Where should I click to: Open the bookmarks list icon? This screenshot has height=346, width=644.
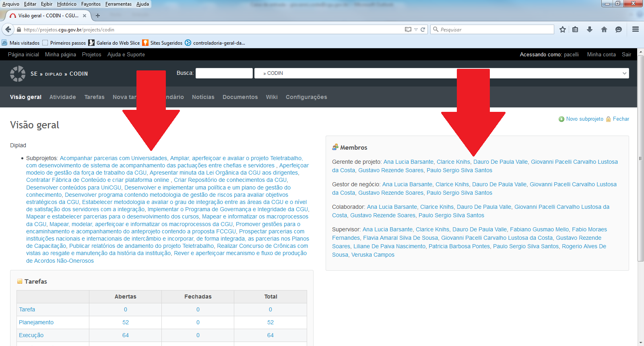pyautogui.click(x=575, y=29)
